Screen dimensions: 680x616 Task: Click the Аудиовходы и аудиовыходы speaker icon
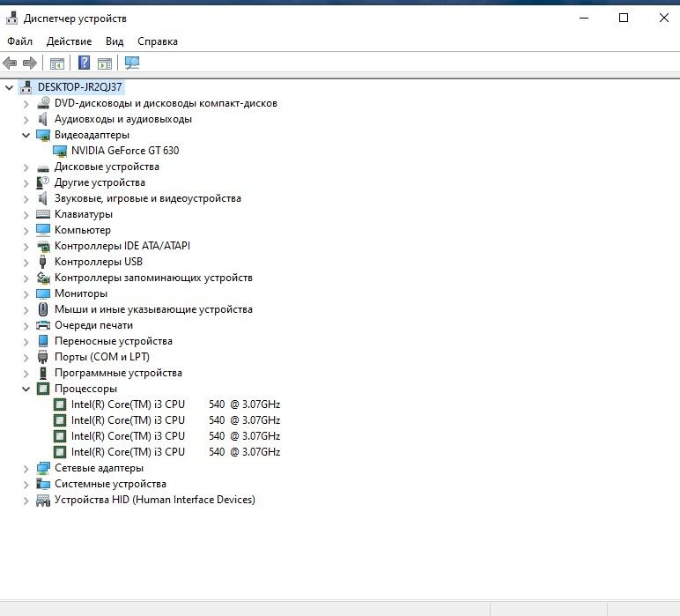[x=42, y=119]
